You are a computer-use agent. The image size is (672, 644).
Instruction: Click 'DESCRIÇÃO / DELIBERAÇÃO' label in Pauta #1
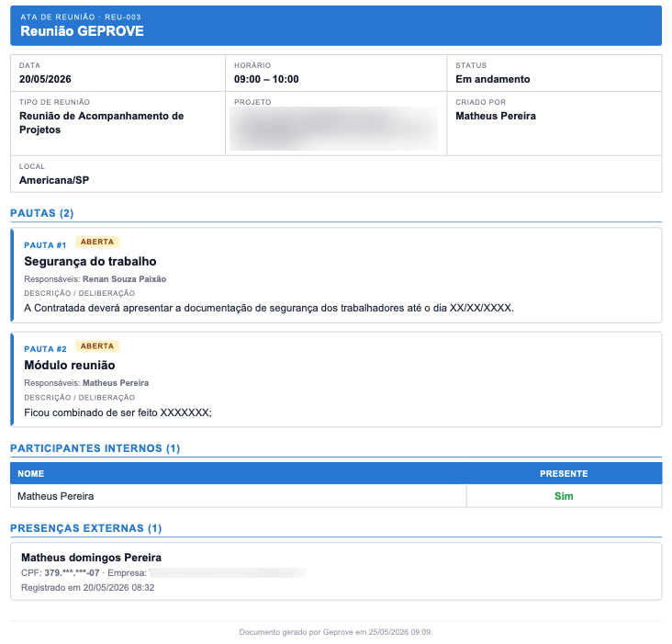(79, 293)
